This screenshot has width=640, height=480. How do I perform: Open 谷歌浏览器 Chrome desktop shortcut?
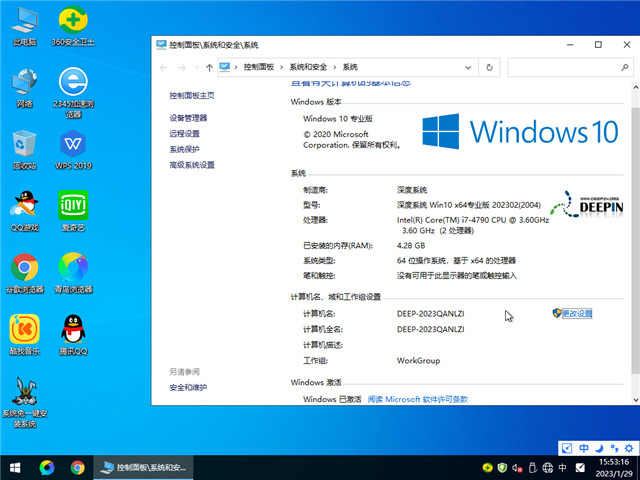point(24,273)
